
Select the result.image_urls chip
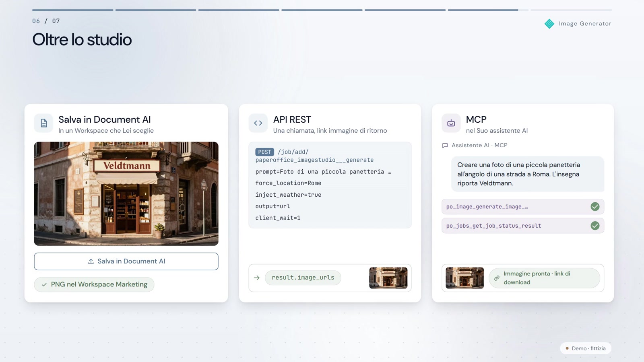point(303,278)
